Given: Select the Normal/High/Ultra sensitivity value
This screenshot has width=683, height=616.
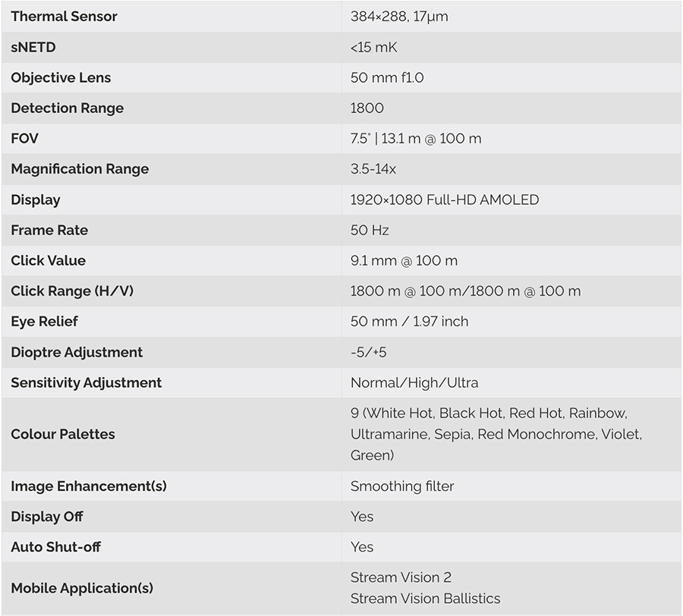Looking at the screenshot, I should click(x=414, y=382).
